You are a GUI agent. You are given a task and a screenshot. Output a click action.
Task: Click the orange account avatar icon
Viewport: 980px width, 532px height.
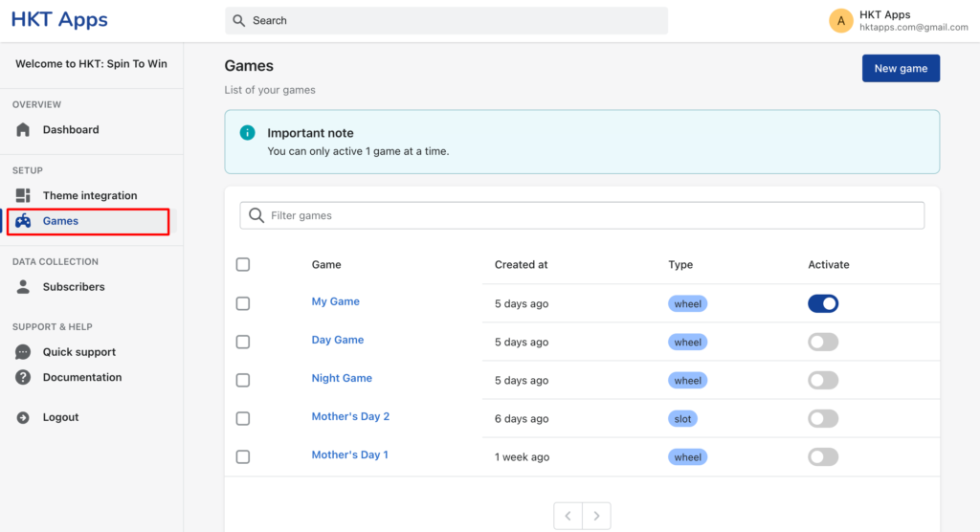840,21
